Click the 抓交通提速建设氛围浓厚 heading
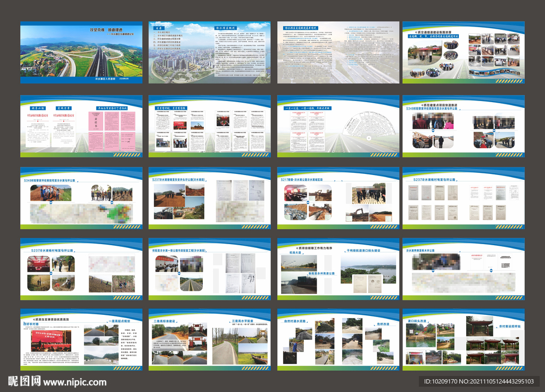 click(433, 32)
